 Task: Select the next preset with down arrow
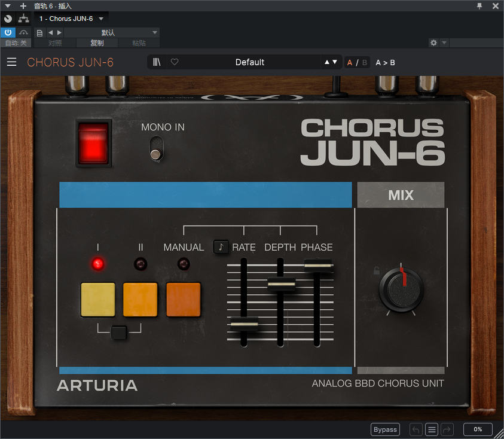[335, 62]
